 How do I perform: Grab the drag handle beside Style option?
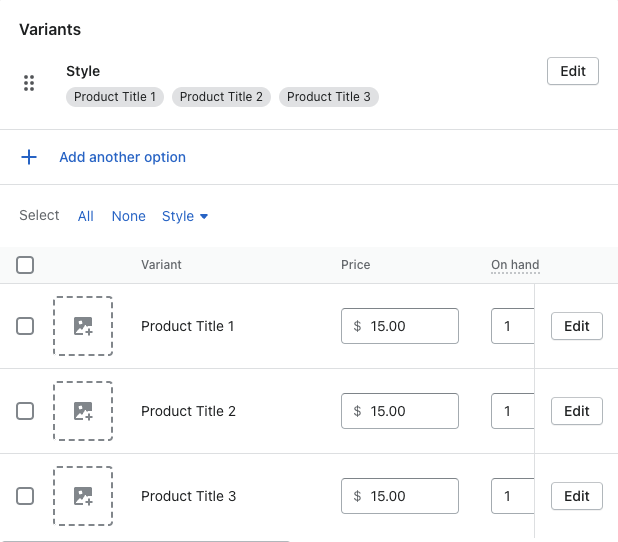pos(29,83)
